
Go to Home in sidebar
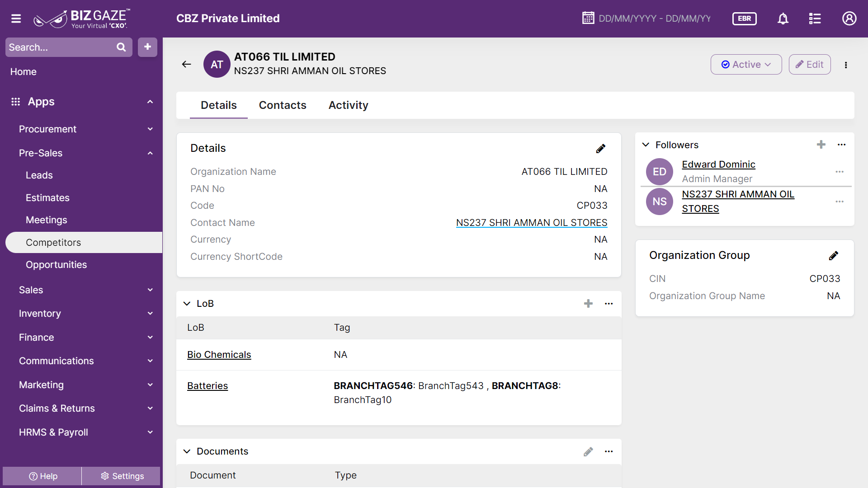[x=24, y=72]
